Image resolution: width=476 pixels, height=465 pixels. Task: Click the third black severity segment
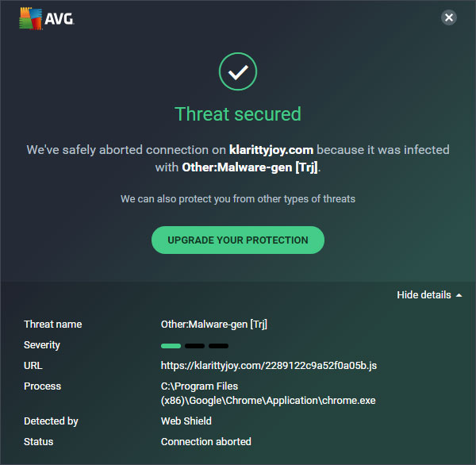pos(219,346)
